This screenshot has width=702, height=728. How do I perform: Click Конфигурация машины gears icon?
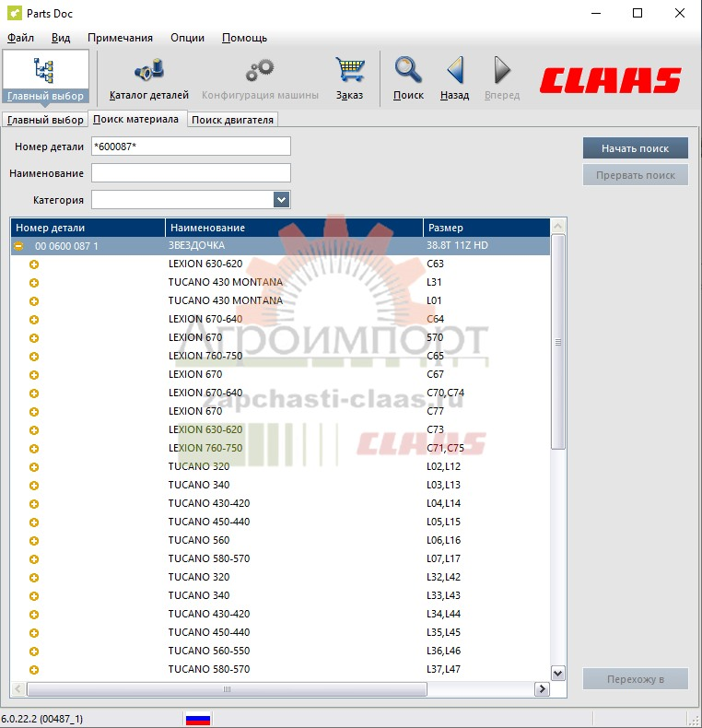[260, 79]
